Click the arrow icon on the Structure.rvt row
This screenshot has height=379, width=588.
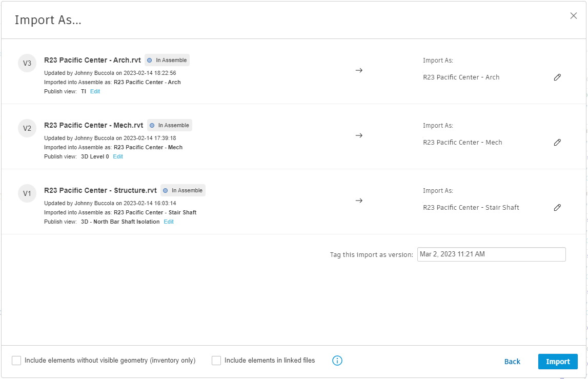click(x=359, y=201)
